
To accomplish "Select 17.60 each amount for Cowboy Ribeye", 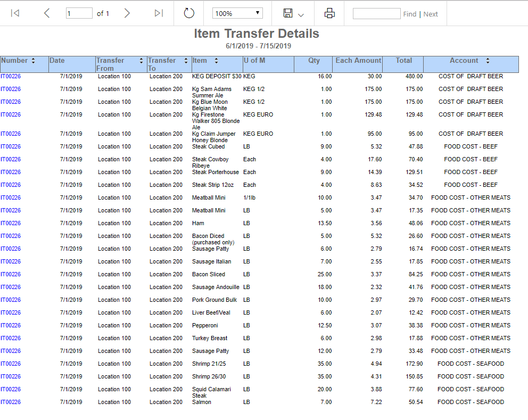I will pyautogui.click(x=375, y=160).
